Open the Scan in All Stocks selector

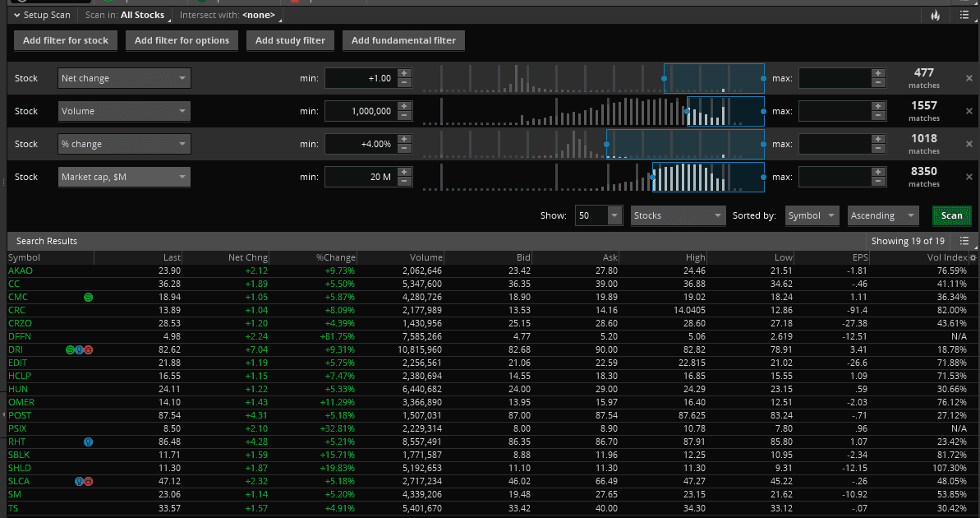(x=127, y=15)
